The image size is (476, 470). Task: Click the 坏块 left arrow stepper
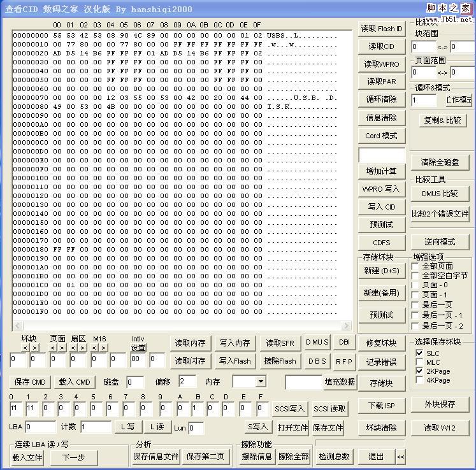(x=25, y=348)
